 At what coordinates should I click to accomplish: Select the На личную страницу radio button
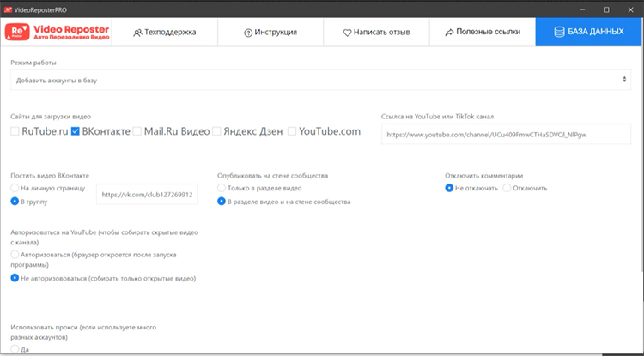[15, 188]
